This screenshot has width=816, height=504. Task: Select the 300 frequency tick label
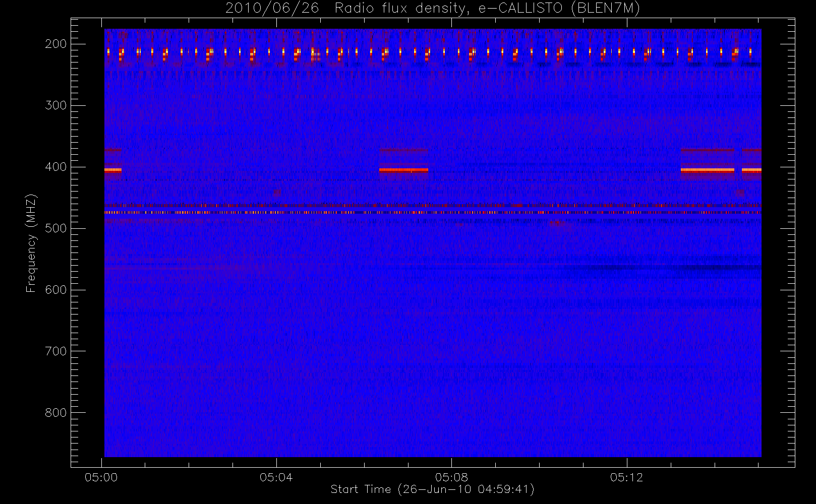pos(56,105)
